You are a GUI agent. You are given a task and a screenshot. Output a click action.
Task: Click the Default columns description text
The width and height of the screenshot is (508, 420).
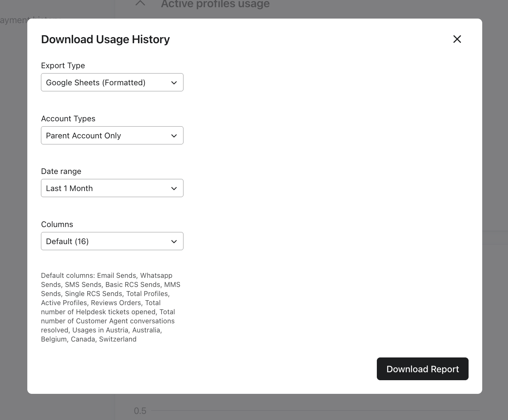110,307
